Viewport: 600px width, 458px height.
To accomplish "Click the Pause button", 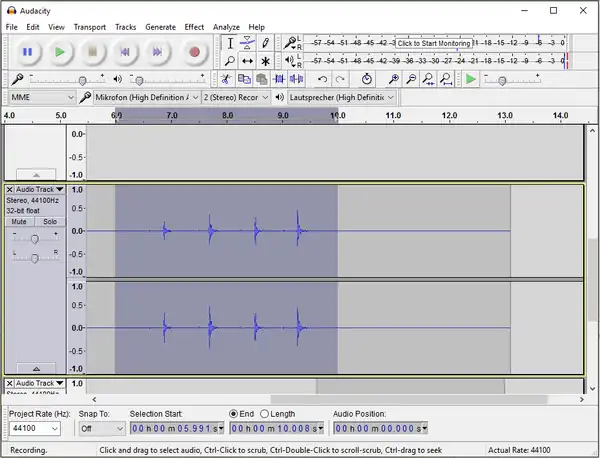I will (27, 52).
